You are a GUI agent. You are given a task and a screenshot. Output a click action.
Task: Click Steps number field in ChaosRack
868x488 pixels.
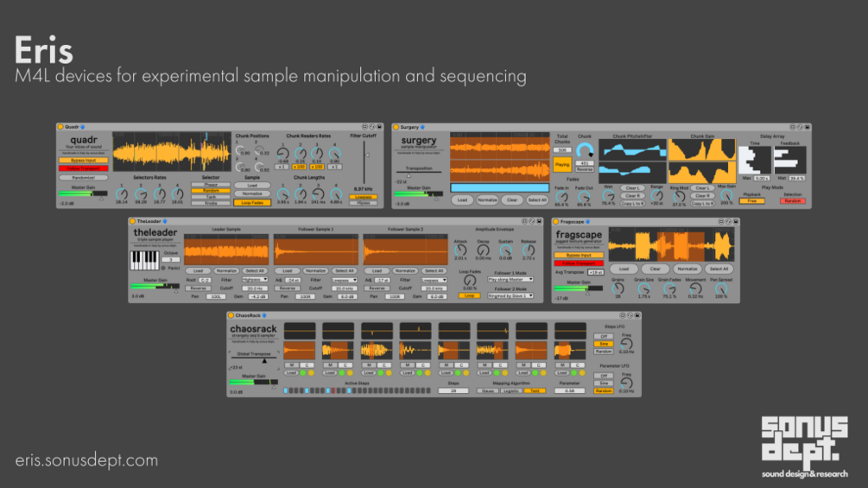click(x=453, y=391)
